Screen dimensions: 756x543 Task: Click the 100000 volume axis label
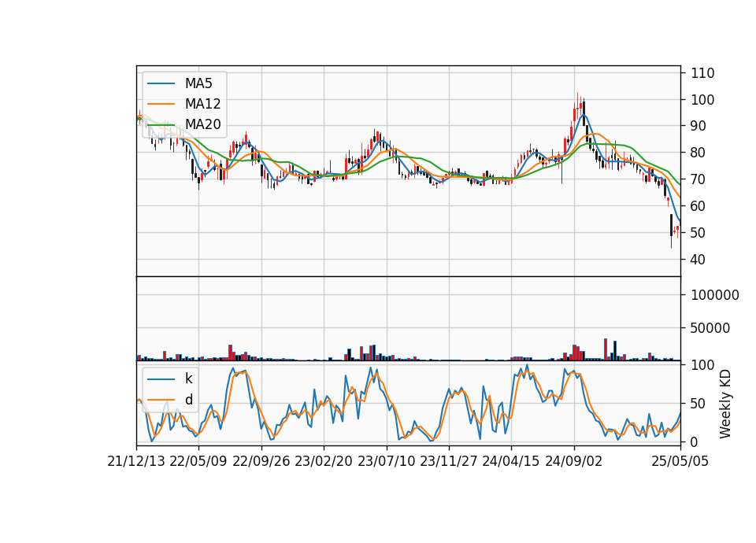pyautogui.click(x=714, y=295)
